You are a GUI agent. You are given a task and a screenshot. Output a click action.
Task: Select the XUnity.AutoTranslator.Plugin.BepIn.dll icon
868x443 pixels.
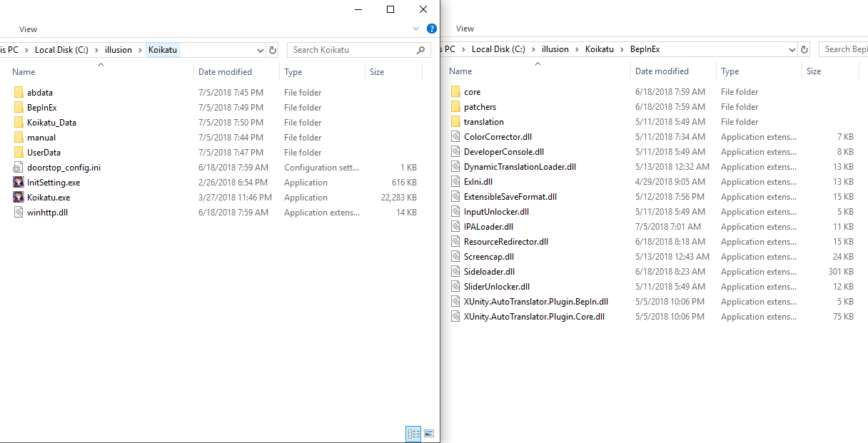coord(455,302)
